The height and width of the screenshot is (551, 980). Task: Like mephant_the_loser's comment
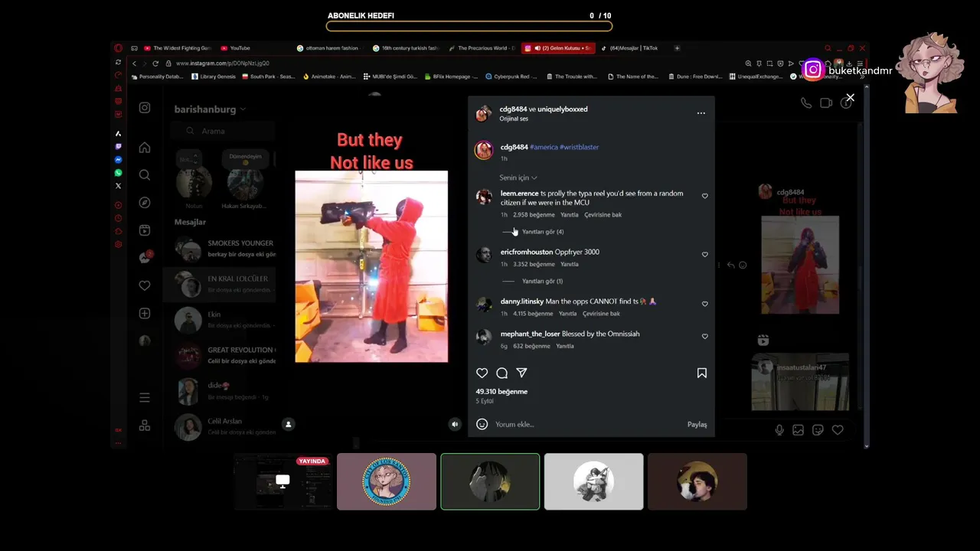tap(705, 336)
